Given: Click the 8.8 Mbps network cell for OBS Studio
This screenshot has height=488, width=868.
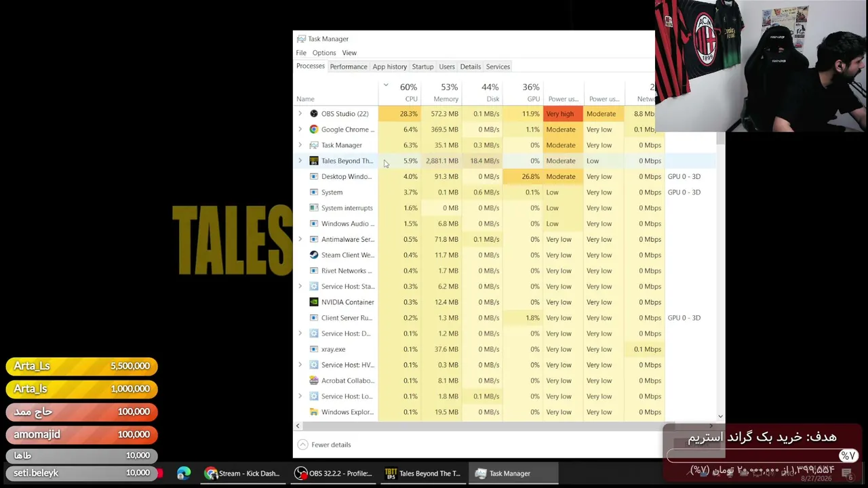Looking at the screenshot, I should (x=643, y=114).
